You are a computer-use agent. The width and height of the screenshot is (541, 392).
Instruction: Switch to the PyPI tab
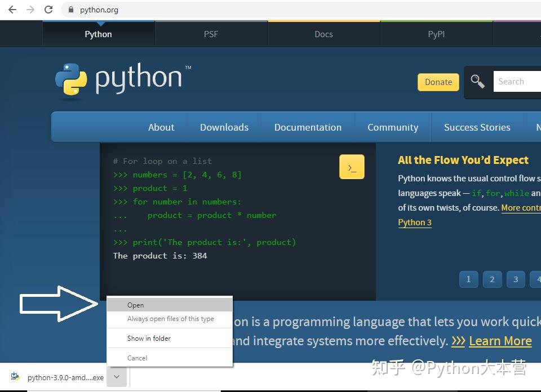pos(436,34)
